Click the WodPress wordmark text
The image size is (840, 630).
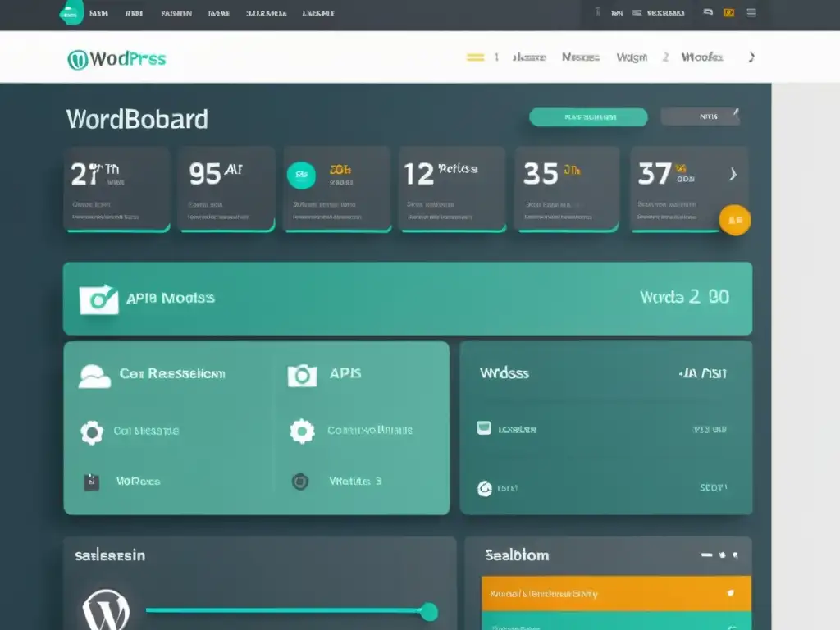pos(128,58)
